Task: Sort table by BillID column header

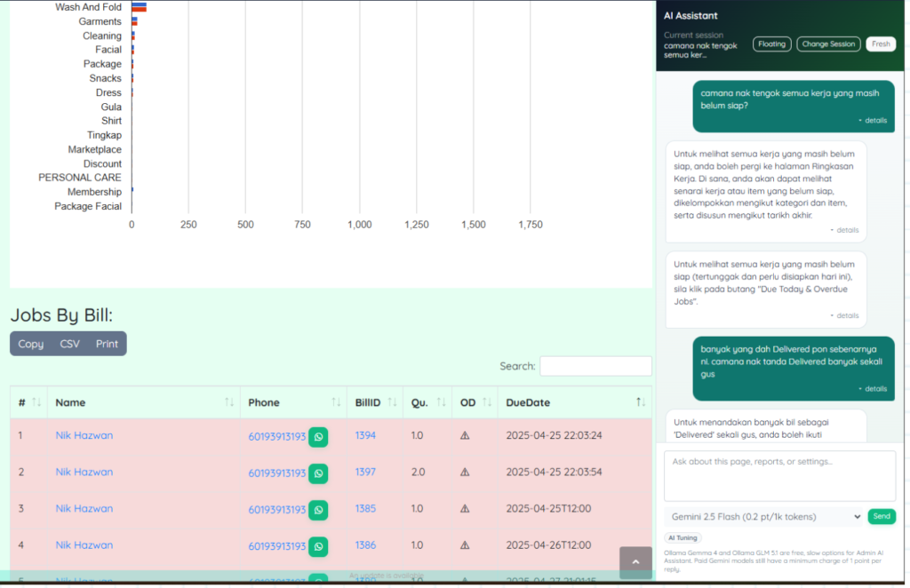Action: tap(368, 403)
